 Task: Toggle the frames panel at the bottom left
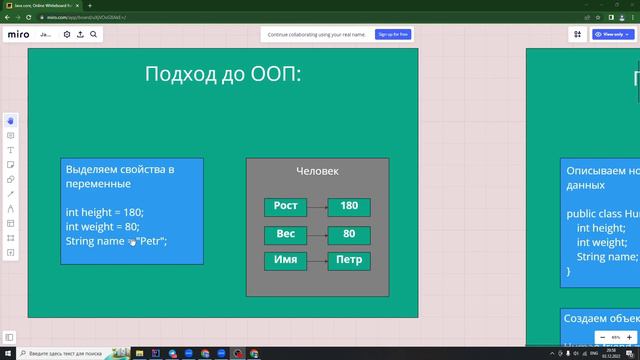[9, 337]
